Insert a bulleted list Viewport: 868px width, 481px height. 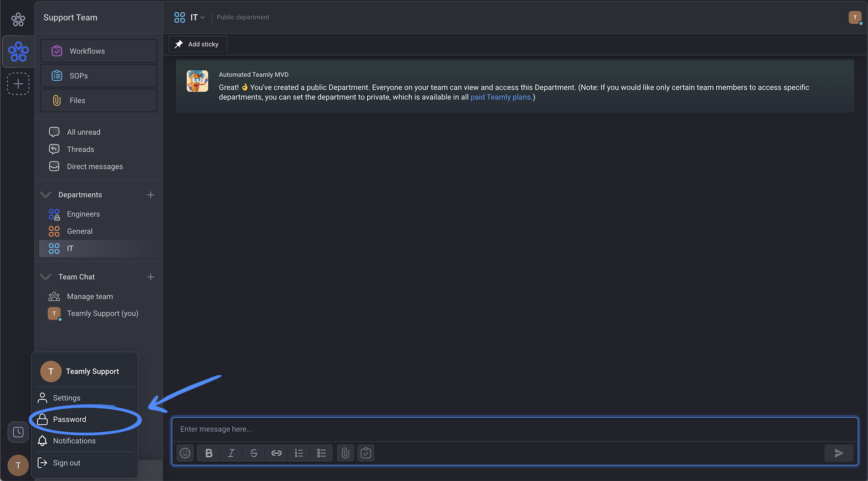(322, 453)
